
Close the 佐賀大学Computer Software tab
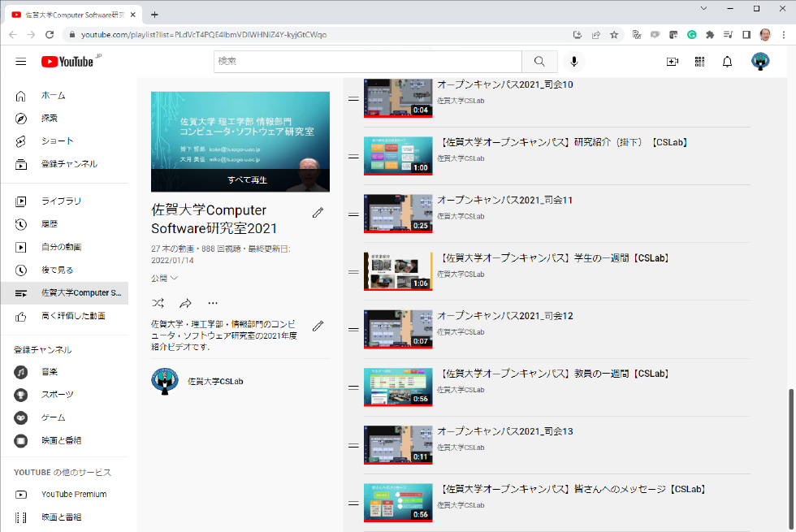point(133,15)
